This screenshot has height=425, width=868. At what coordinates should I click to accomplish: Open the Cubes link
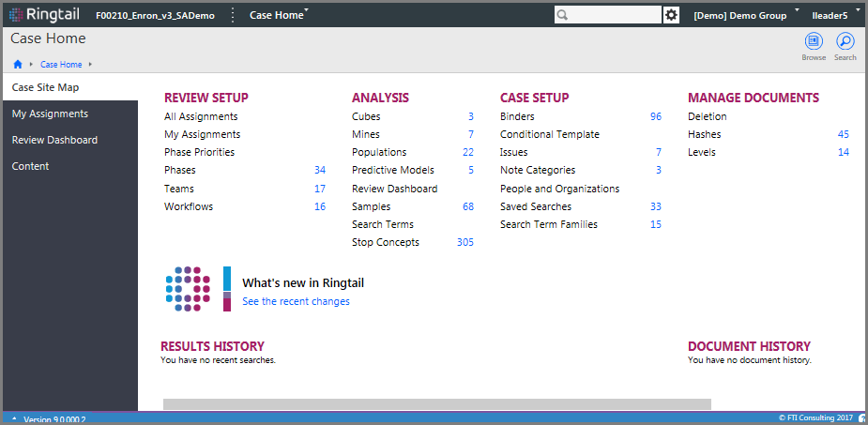pos(367,116)
